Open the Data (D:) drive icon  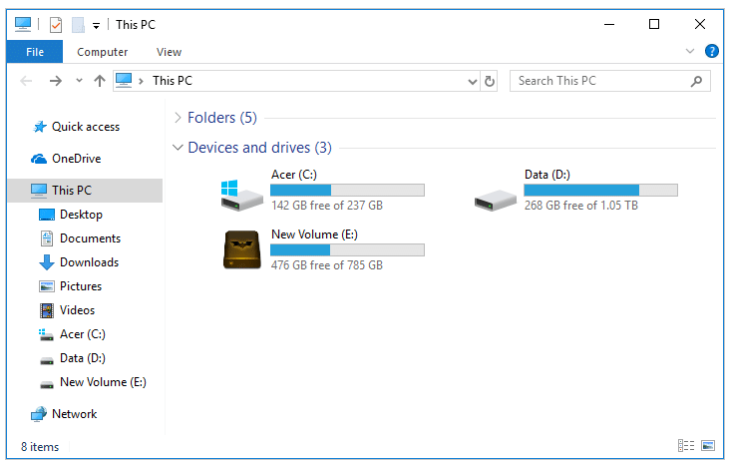[x=494, y=199]
